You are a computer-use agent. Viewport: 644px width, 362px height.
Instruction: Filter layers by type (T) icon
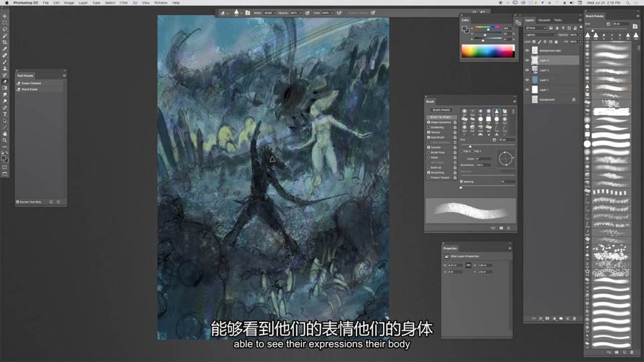pyautogui.click(x=563, y=28)
